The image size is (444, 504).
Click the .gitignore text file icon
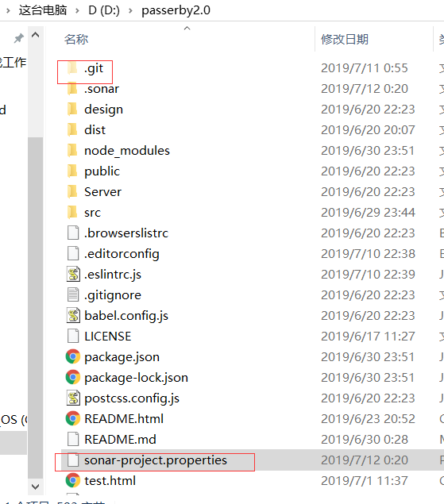coord(73,294)
